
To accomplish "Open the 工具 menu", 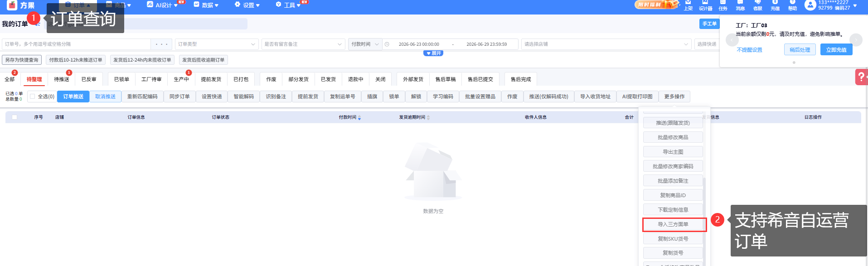I will [x=288, y=5].
